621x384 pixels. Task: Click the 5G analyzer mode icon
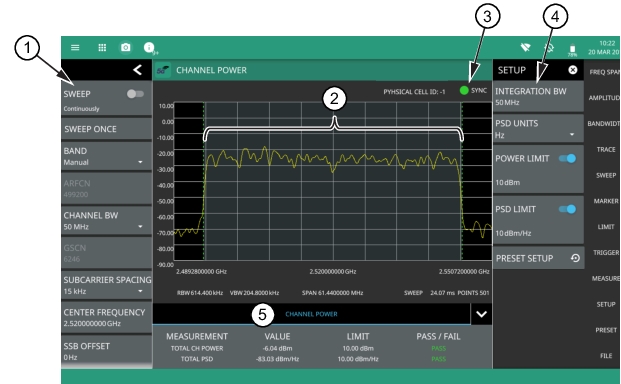[163, 70]
